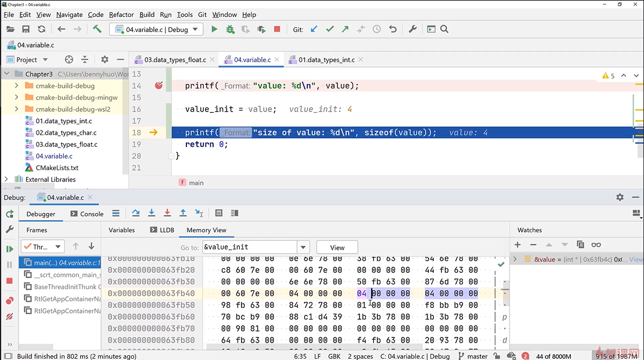Screen dimensions: 644x360
Task: Switch to the Variables tab
Action: coord(121,230)
